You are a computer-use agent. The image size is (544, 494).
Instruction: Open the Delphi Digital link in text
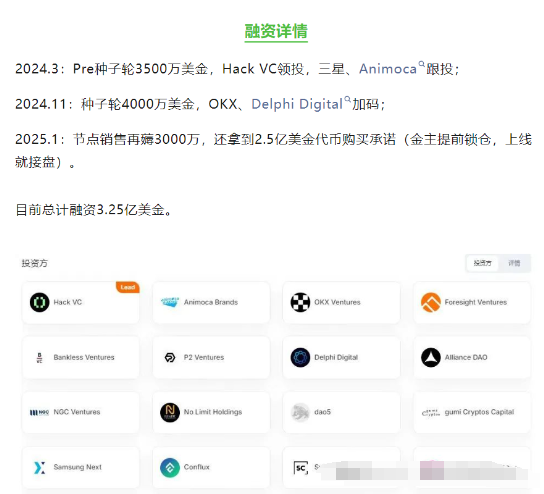point(297,104)
